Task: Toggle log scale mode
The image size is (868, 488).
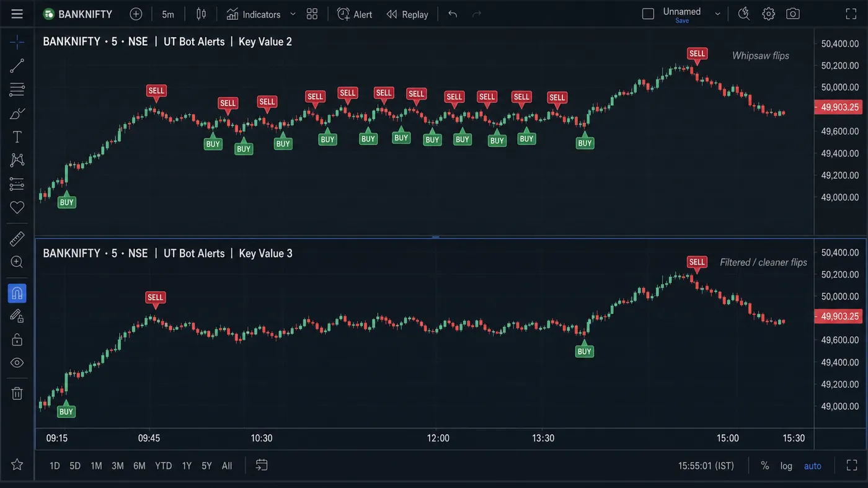Action: click(786, 466)
